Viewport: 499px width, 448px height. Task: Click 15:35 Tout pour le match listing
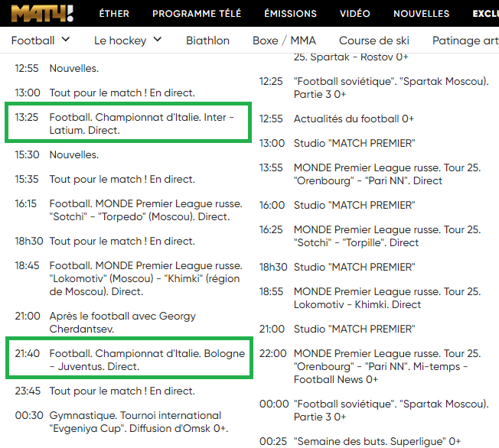click(x=105, y=180)
